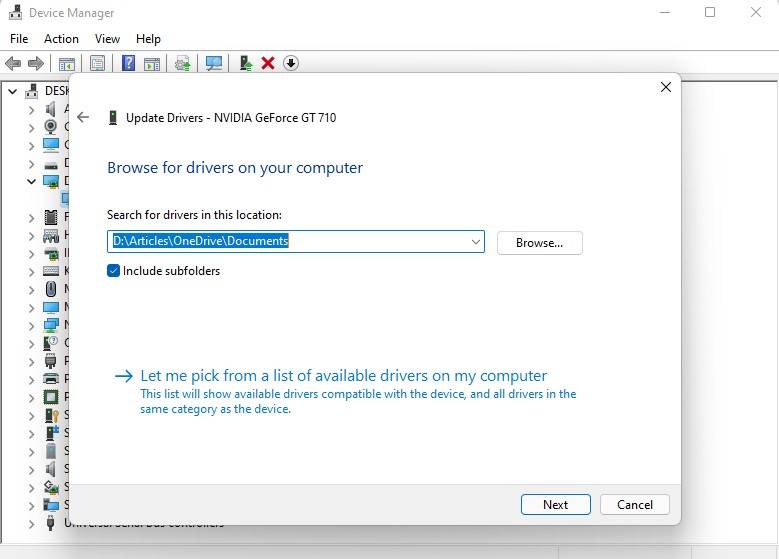Click the Forward arrow in the Device Manager toolbar
779x559 pixels.
coord(36,63)
